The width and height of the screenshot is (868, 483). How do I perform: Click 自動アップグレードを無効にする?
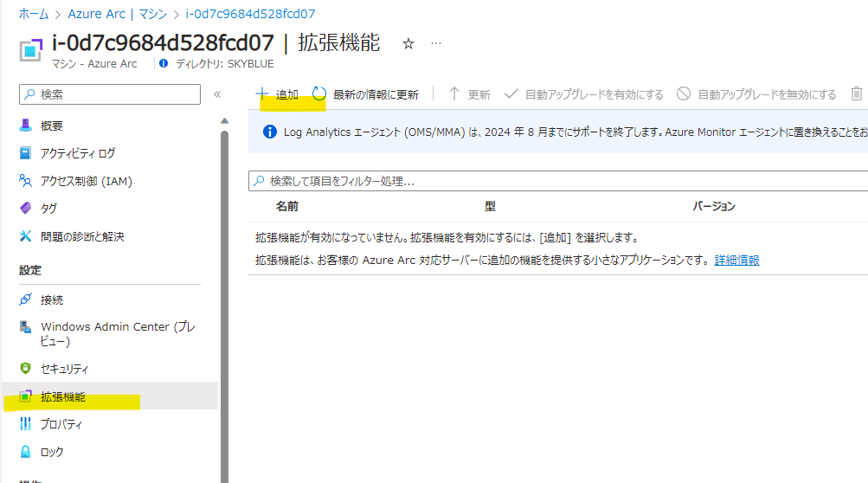click(x=756, y=94)
